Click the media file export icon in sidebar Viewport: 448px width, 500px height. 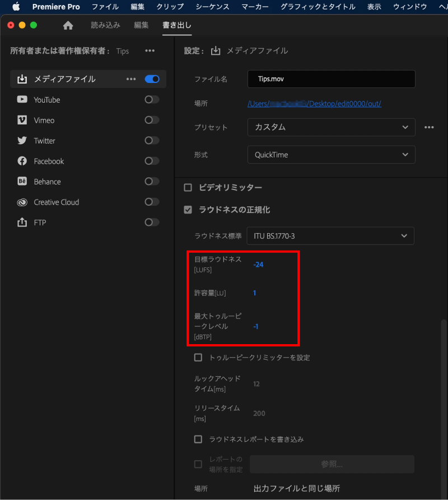(22, 79)
